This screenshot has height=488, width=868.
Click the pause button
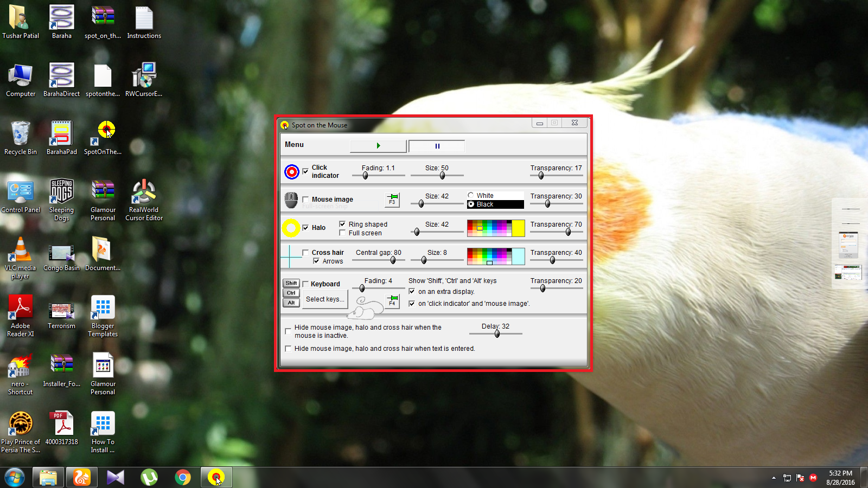tap(437, 146)
